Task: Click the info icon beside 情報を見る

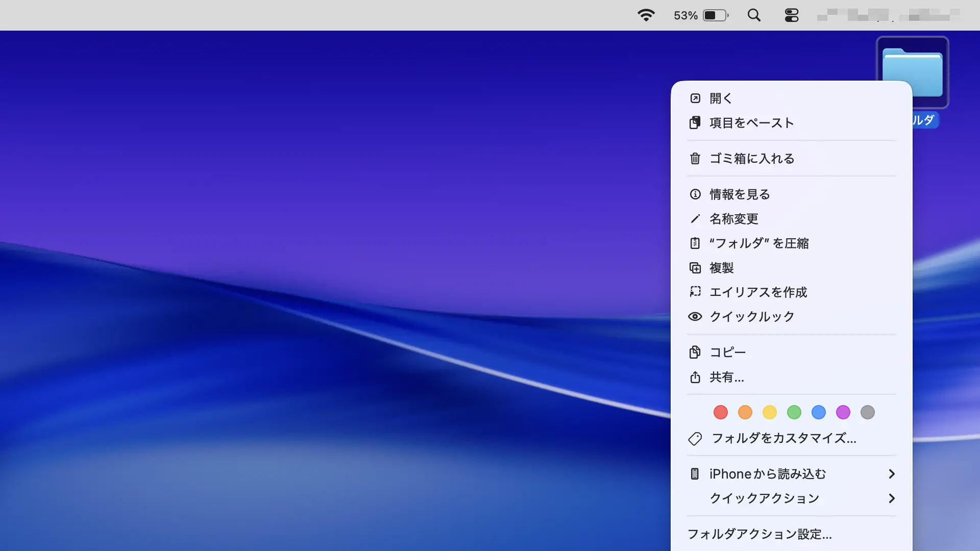Action: 695,194
